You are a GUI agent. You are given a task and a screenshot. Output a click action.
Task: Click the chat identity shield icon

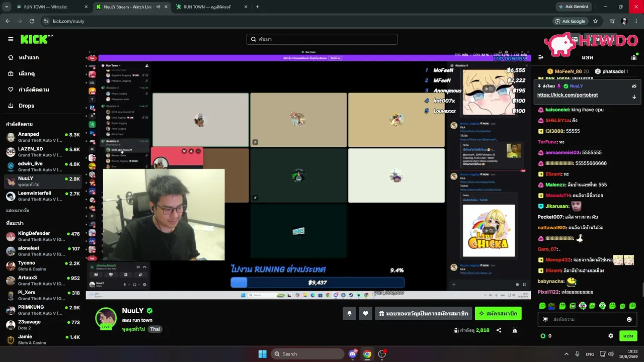coord(545,319)
